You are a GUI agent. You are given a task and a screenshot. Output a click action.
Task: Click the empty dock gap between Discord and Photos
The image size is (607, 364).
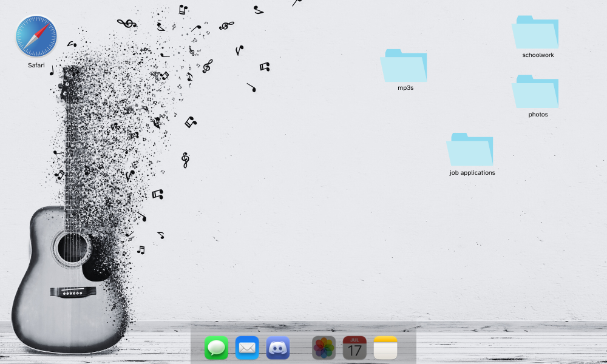pos(301,348)
